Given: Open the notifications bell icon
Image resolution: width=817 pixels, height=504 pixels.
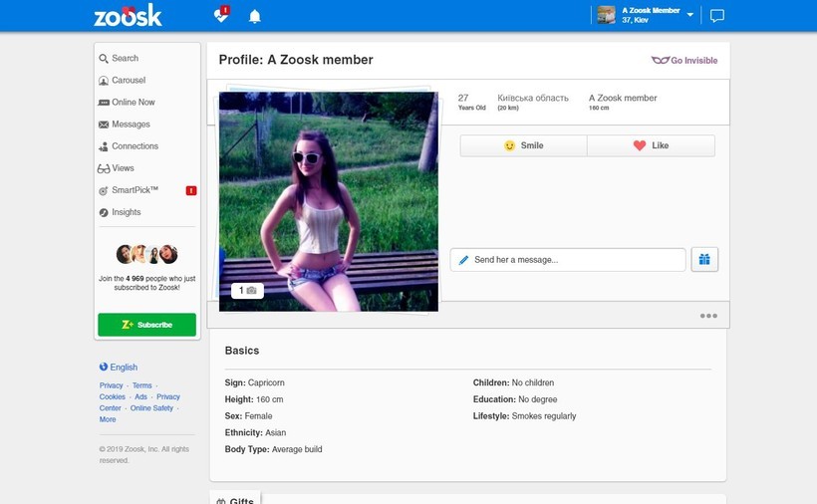Looking at the screenshot, I should pos(255,16).
